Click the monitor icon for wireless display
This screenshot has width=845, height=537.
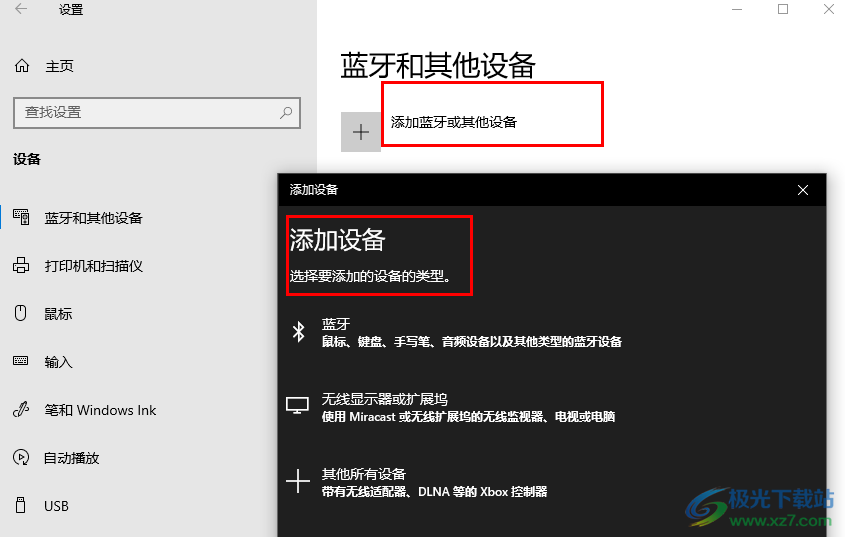tap(297, 405)
